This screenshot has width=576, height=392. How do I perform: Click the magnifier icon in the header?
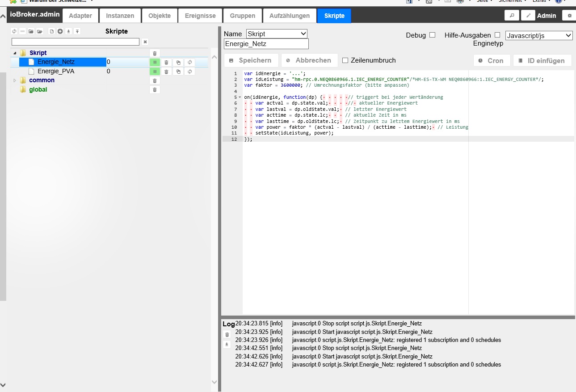[512, 15]
